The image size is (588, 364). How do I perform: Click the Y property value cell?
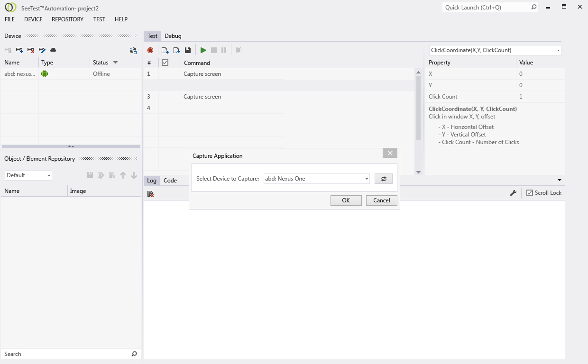[x=541, y=85]
